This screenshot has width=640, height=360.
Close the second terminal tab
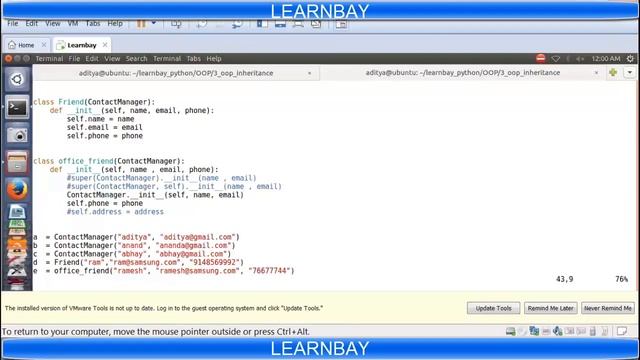(596, 73)
